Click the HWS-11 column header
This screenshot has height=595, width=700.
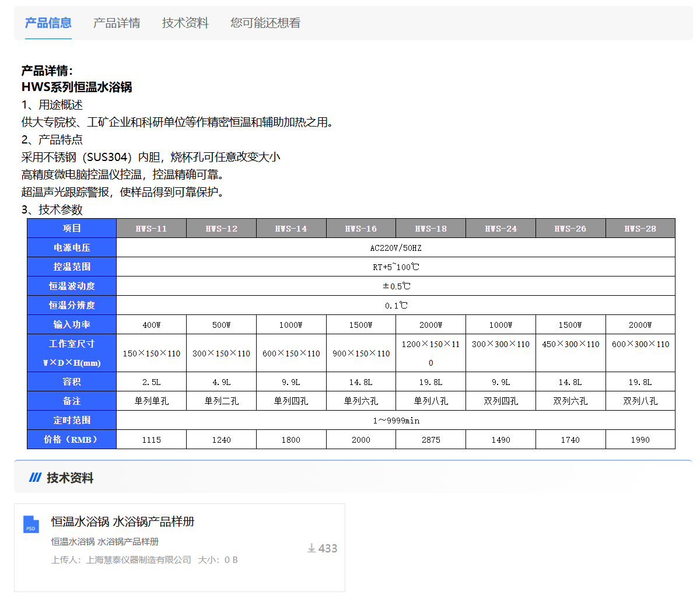[151, 229]
